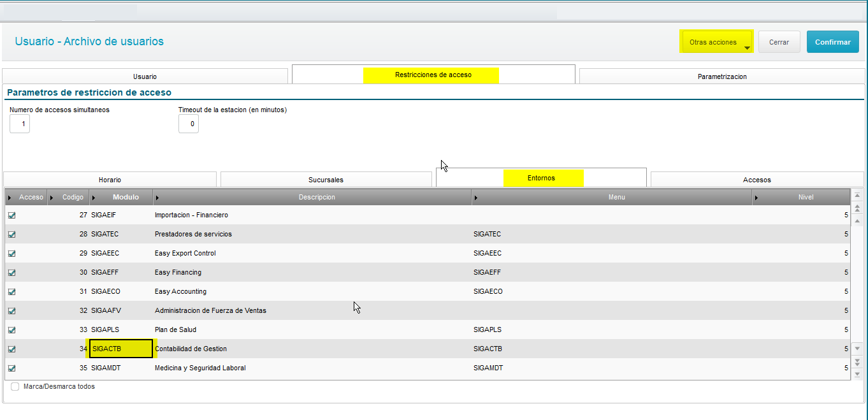Viewport: 868px width, 420px height.
Task: Click the Descripcion column header arrow
Action: pyautogui.click(x=157, y=198)
